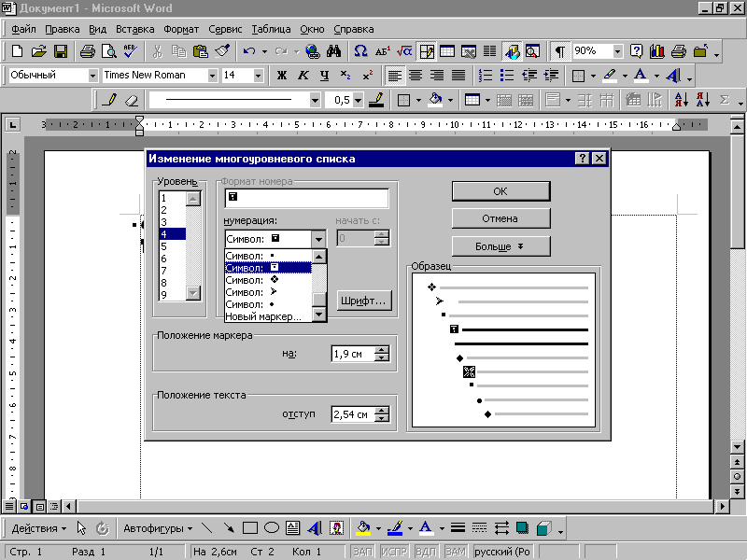Open equation editor square root icon
This screenshot has height=560, width=747.
coord(404,51)
